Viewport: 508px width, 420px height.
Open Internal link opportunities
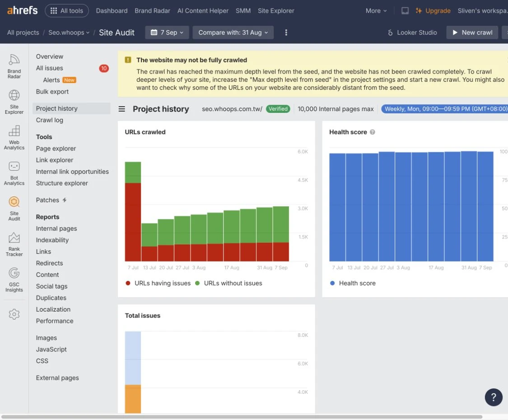pyautogui.click(x=72, y=172)
